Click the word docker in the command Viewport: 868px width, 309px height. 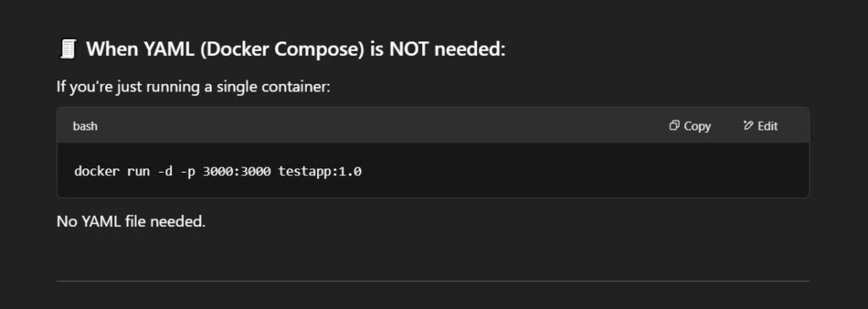click(97, 171)
